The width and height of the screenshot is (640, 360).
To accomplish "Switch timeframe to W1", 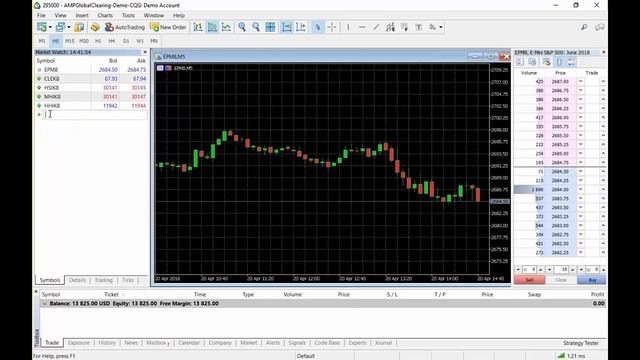I will tap(140, 41).
